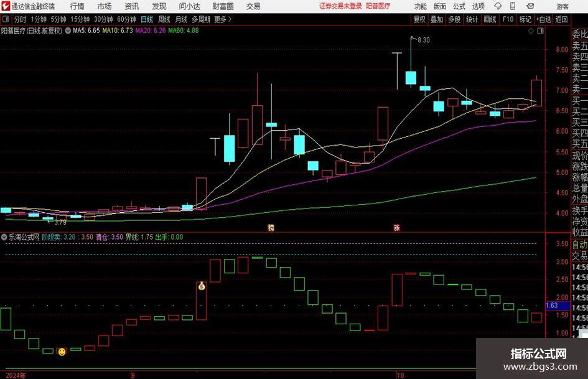Switch to the 5分钟 period tab
This screenshot has height=379, width=588.
[x=58, y=19]
